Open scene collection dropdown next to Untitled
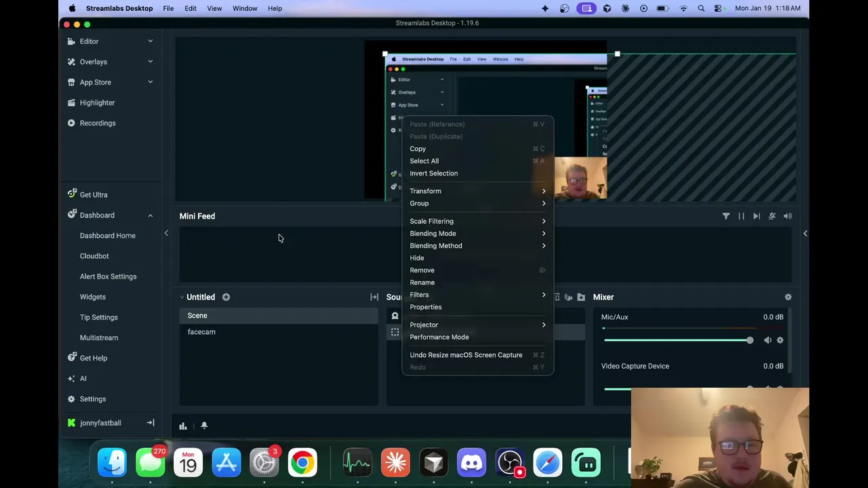This screenshot has width=868, height=488. (x=182, y=297)
